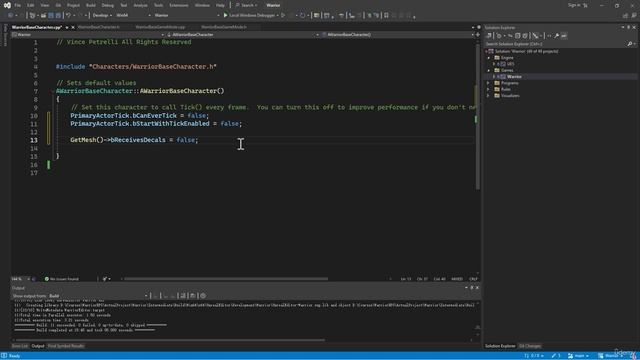Collapse the constructor code block on line 7

[x=53, y=91]
